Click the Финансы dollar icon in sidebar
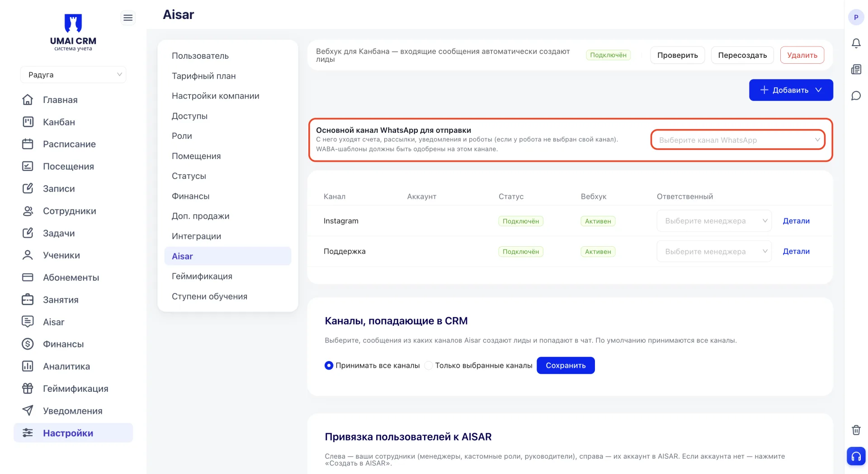 pyautogui.click(x=28, y=344)
